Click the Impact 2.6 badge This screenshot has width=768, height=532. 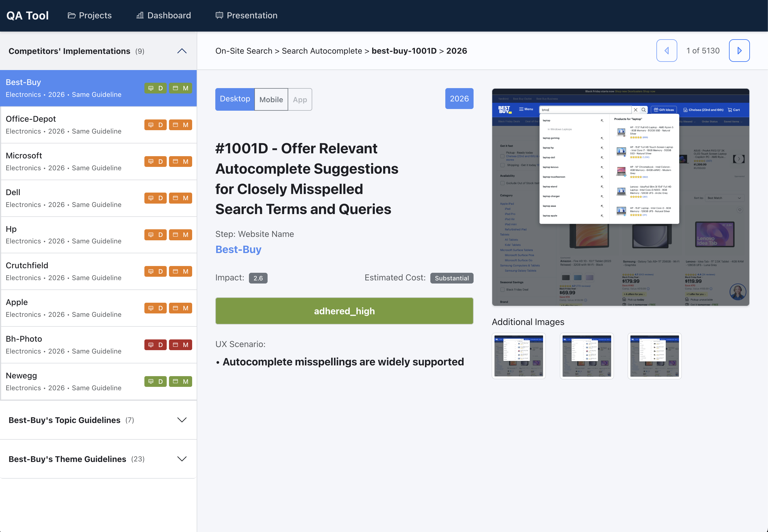(x=258, y=278)
